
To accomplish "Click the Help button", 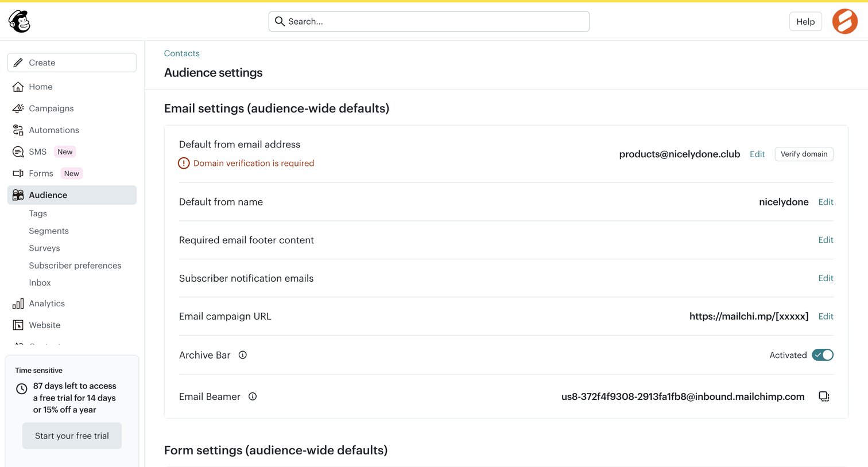I will tap(805, 21).
